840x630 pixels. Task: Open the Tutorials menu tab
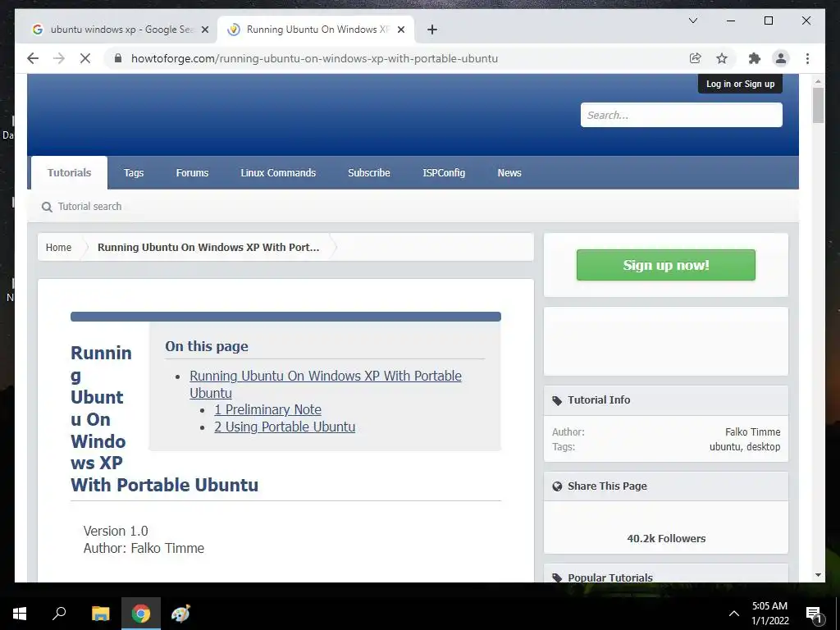click(69, 172)
